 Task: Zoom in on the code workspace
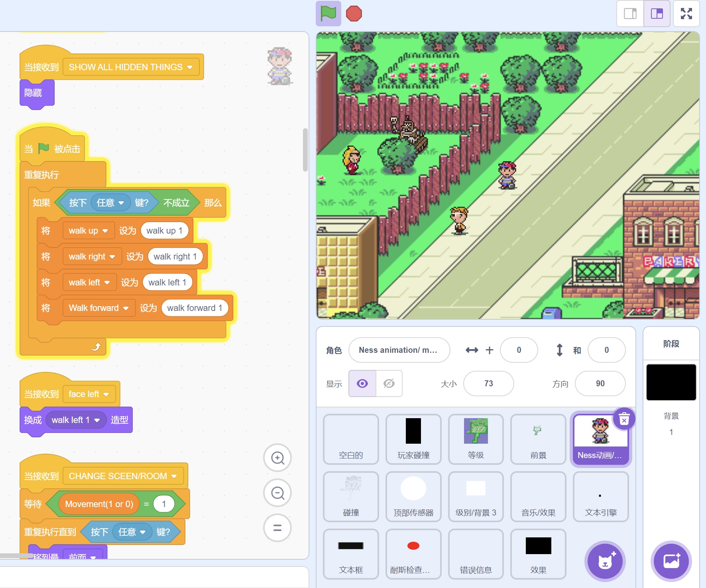[277, 458]
